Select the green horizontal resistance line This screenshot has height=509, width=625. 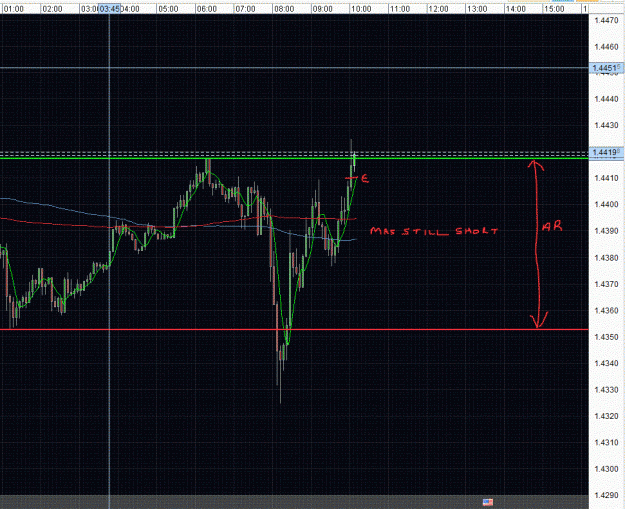pyautogui.click(x=294, y=158)
